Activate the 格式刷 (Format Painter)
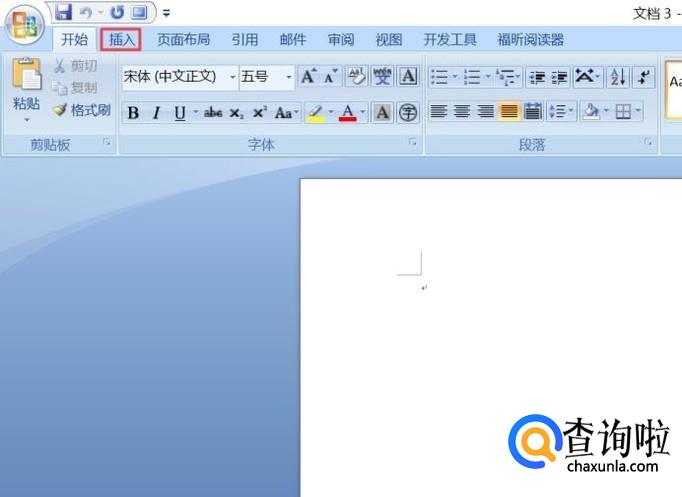 [82, 110]
